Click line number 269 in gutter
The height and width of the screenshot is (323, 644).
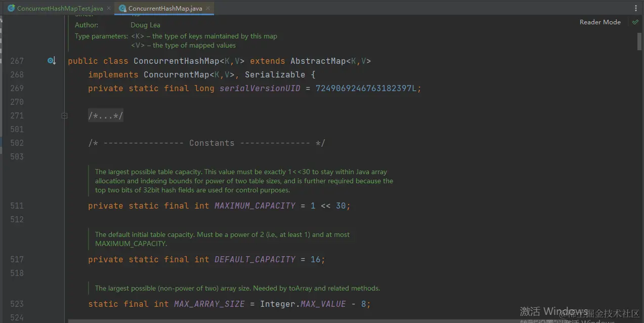[x=17, y=88]
